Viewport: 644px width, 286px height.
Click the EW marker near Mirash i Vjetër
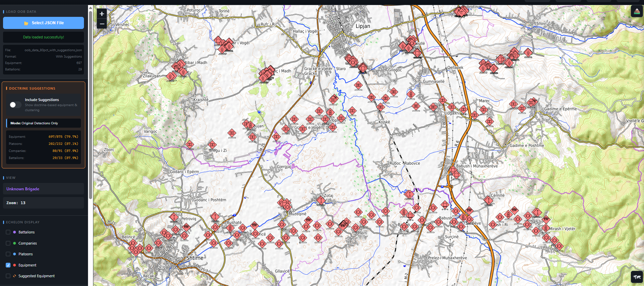546,219
